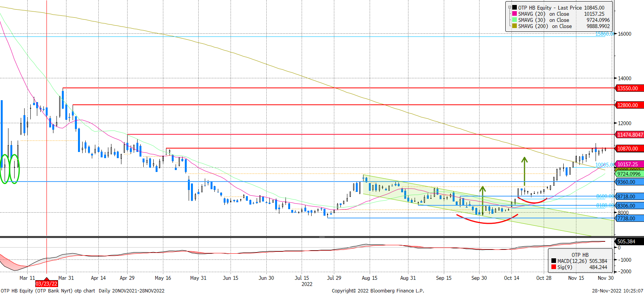This screenshot has height=294, width=644.
Task: Click the green 9724.0996 axis tag
Action: [x=630, y=174]
